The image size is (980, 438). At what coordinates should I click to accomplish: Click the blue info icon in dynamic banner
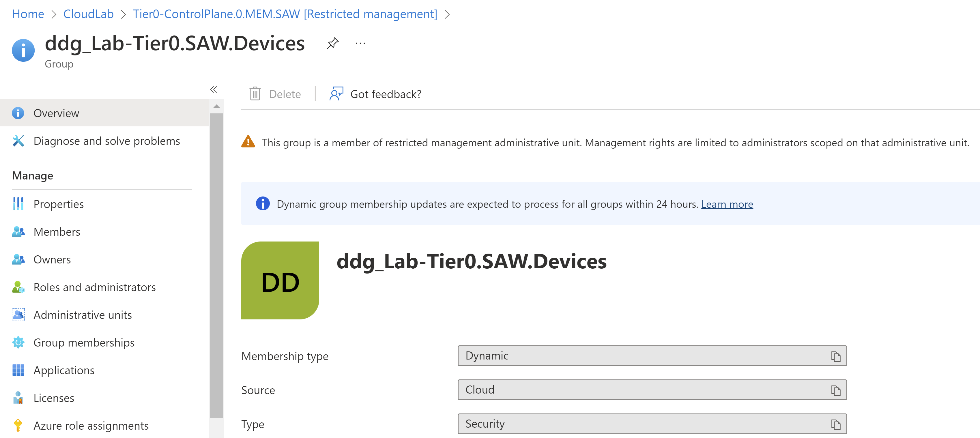pyautogui.click(x=263, y=204)
